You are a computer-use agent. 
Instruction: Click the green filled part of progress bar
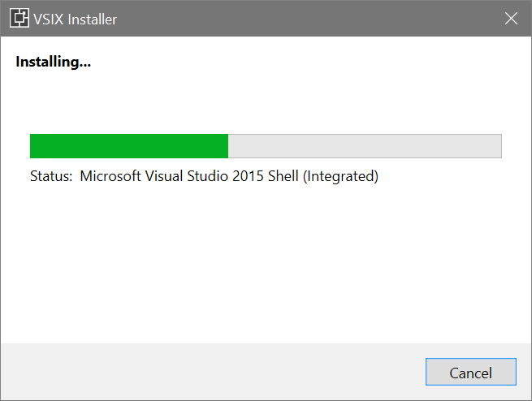pos(128,146)
